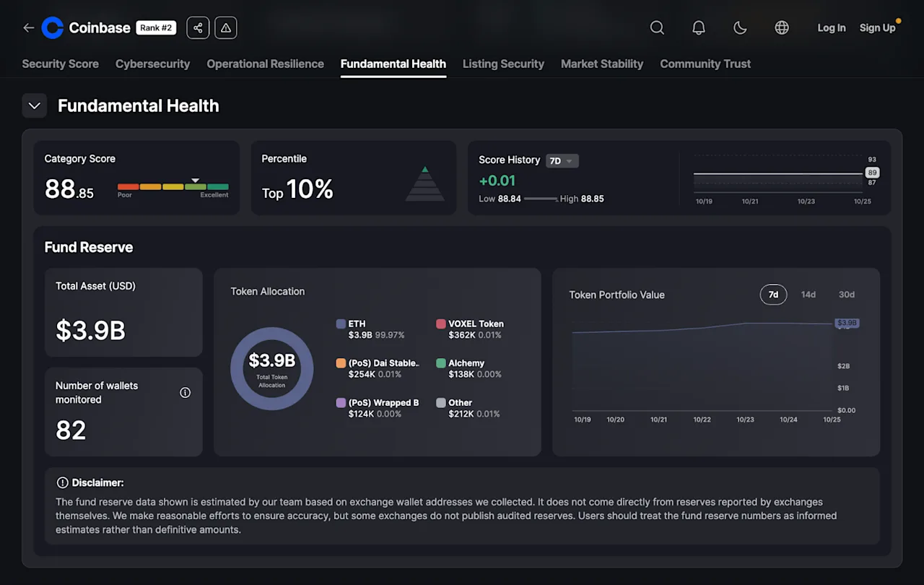This screenshot has width=924, height=585.
Task: Collapse the Fundamental Health section
Action: click(35, 105)
